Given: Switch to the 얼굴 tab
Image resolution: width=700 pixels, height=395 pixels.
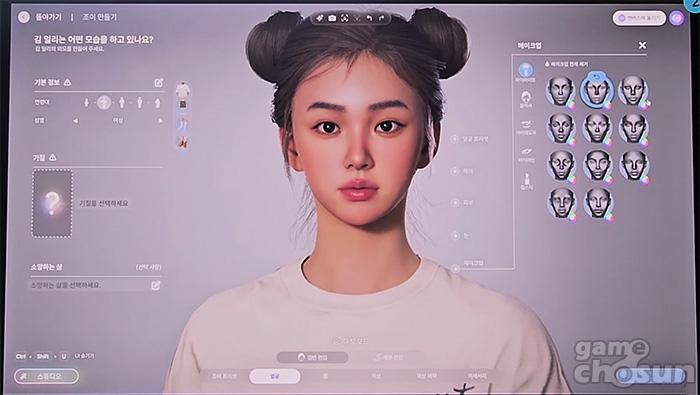Looking at the screenshot, I should 275,376.
